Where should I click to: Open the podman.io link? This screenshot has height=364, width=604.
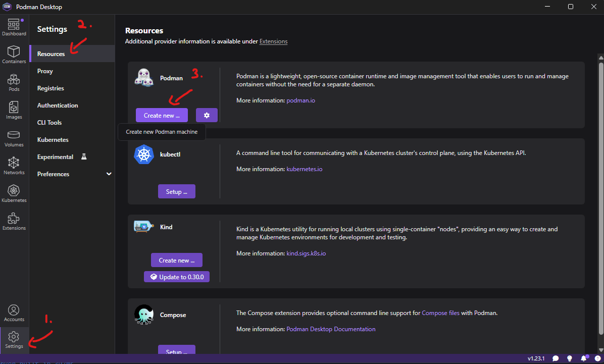[300, 100]
